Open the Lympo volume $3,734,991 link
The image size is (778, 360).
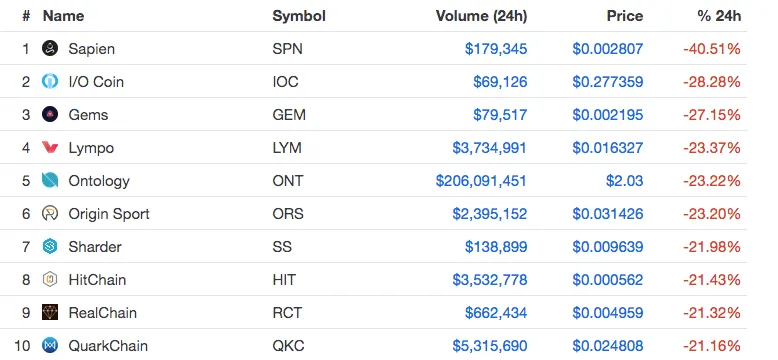point(489,148)
